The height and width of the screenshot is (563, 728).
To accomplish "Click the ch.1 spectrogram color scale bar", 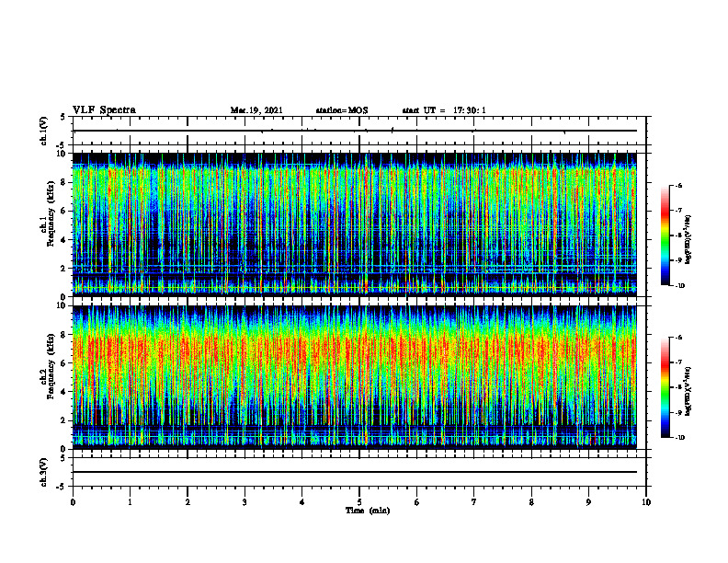I will click(x=665, y=236).
